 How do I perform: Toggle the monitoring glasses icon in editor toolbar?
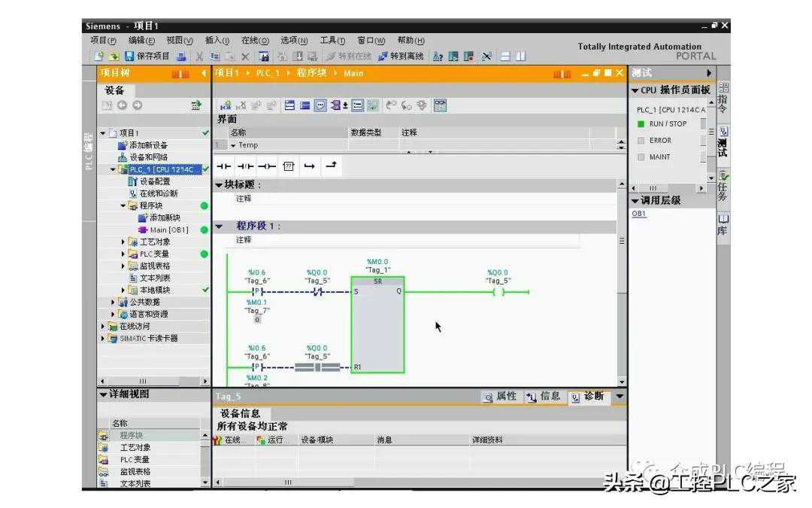[x=440, y=105]
